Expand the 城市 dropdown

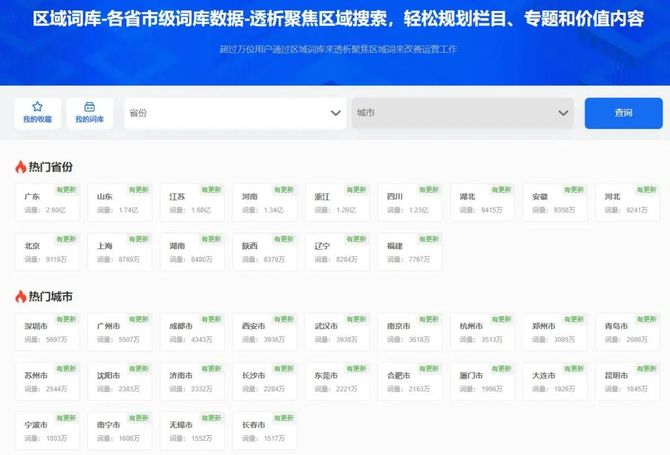click(463, 113)
